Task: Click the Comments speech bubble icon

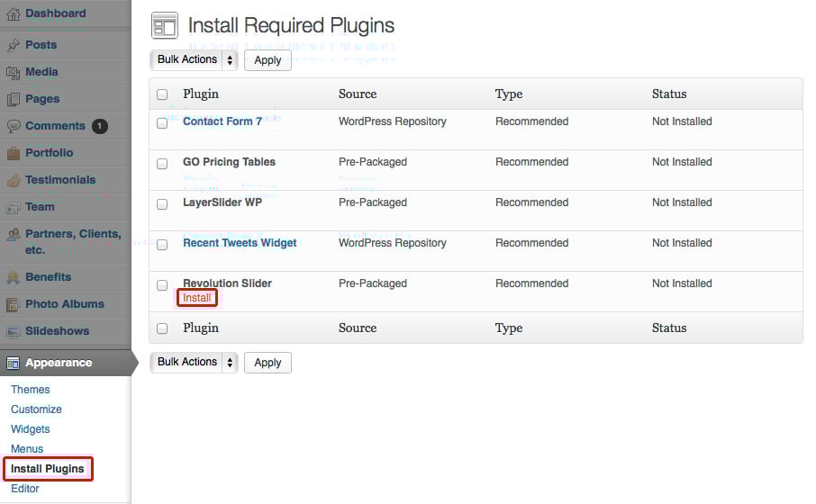Action: [x=14, y=126]
